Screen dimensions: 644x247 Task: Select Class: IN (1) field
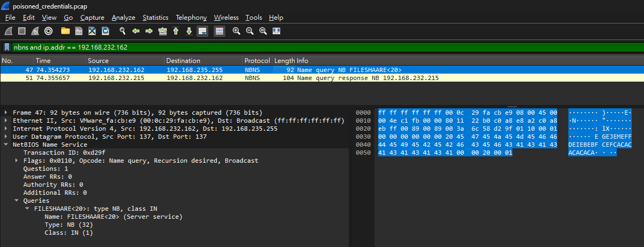[69, 233]
